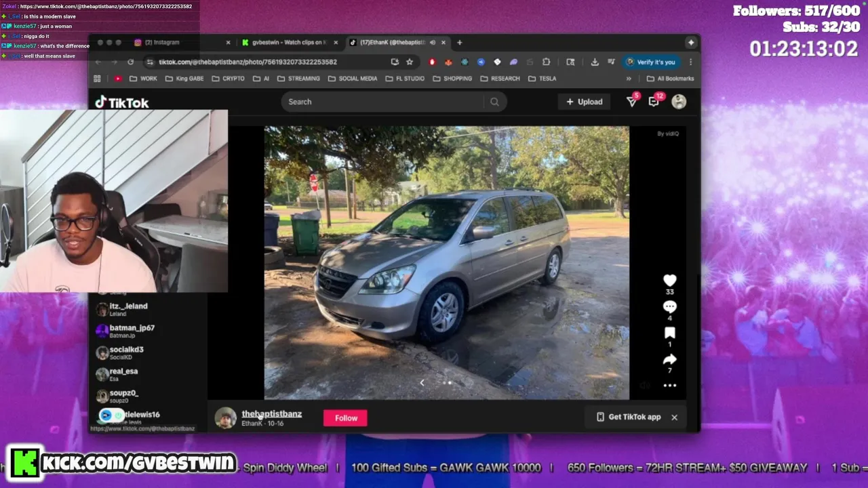The height and width of the screenshot is (488, 868).
Task: Open the RESEARCH bookmarks folder
Action: [500, 79]
